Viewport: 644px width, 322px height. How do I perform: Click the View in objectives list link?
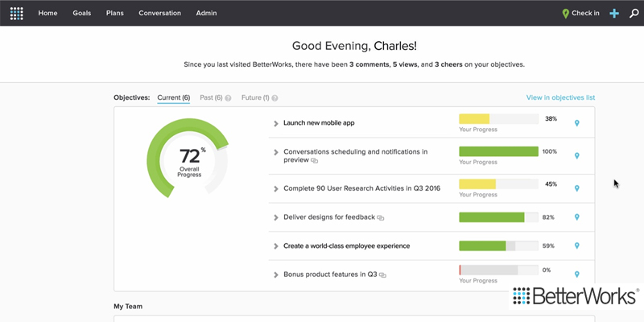pos(560,97)
